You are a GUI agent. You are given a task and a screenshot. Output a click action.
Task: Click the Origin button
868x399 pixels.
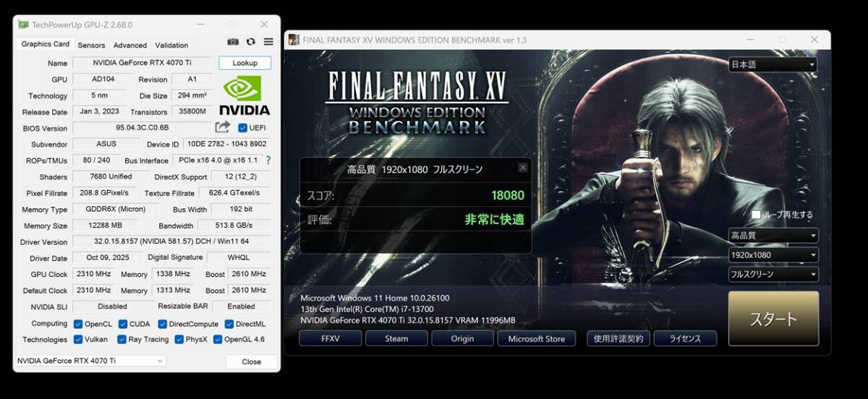(462, 338)
